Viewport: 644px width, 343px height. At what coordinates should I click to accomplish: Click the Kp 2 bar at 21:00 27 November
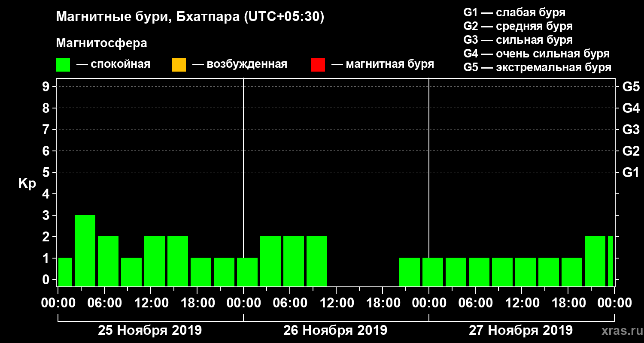(x=595, y=261)
